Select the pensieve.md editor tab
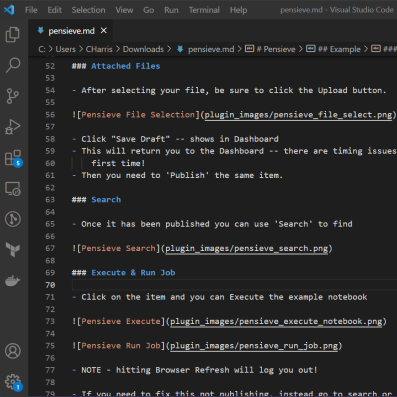This screenshot has height=397, width=397. click(71, 31)
